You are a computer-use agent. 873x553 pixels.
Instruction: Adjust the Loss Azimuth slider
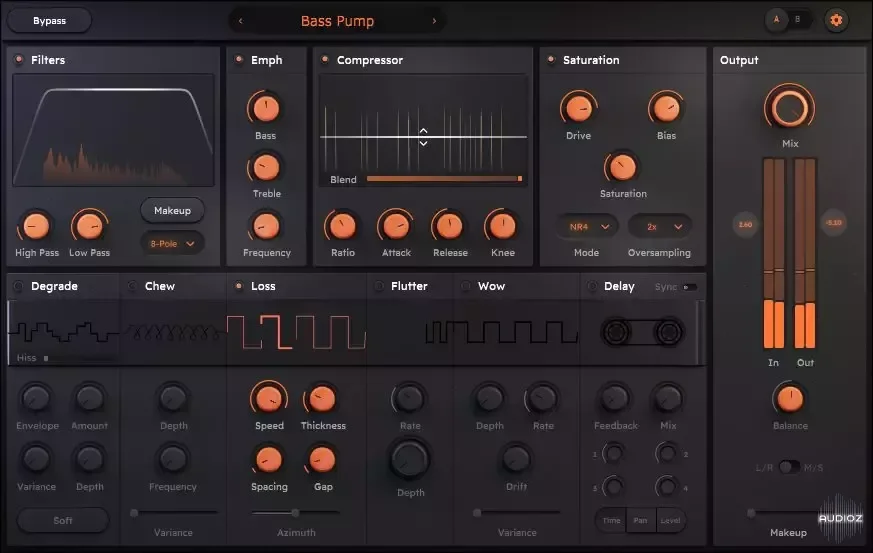[x=295, y=512]
